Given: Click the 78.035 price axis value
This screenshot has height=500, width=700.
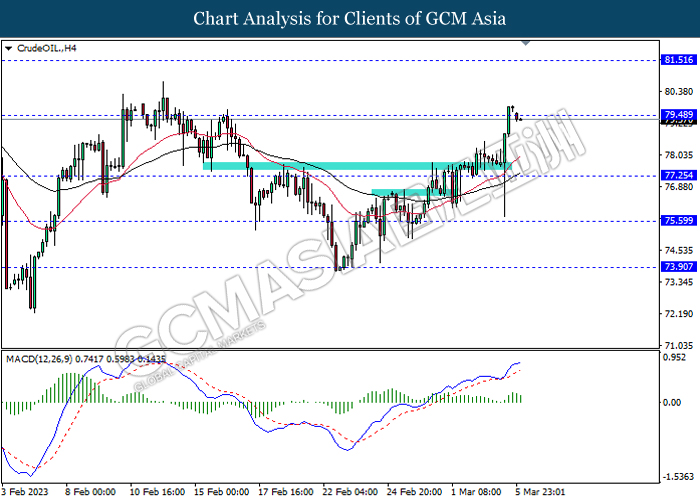Looking at the screenshot, I should coord(679,155).
